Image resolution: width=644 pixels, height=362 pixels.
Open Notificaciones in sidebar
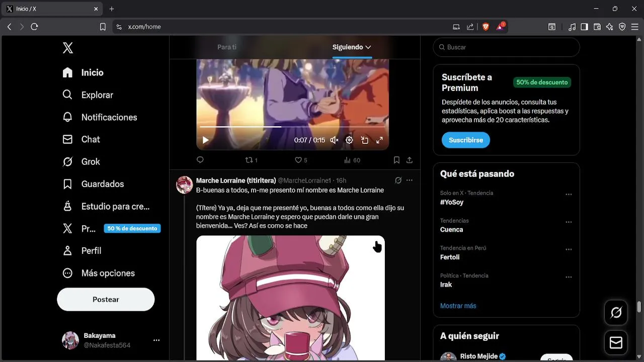100,117
